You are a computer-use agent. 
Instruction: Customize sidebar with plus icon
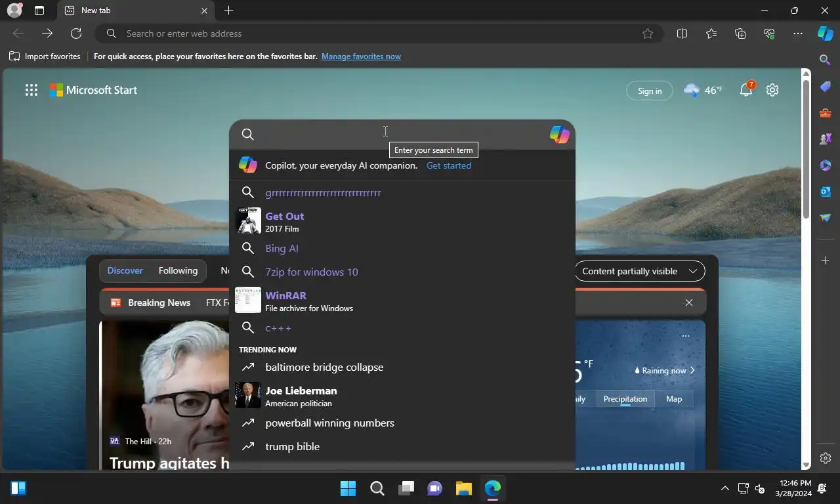pos(826,261)
